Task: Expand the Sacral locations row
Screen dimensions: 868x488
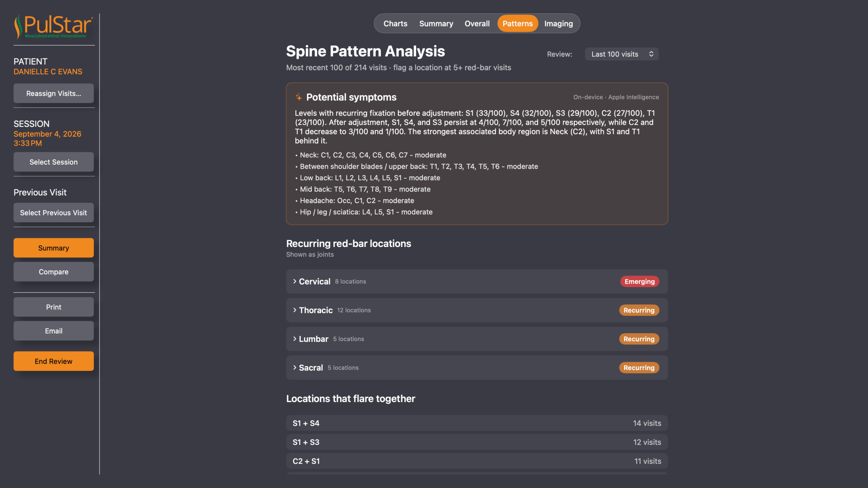Action: tap(477, 368)
